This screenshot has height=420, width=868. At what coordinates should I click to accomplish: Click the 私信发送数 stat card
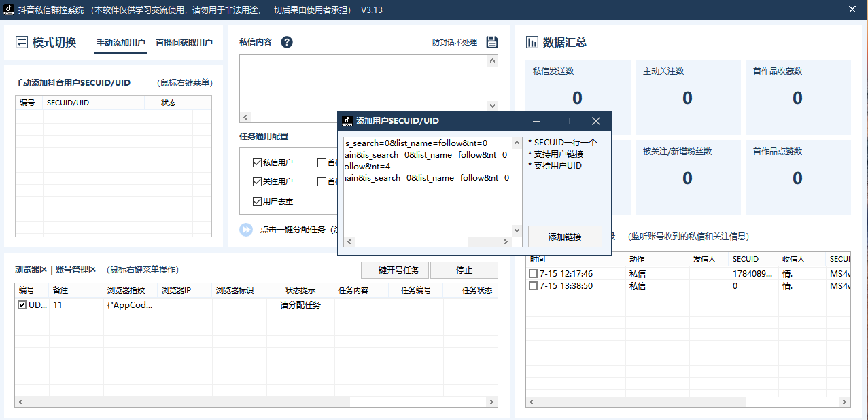(578, 97)
